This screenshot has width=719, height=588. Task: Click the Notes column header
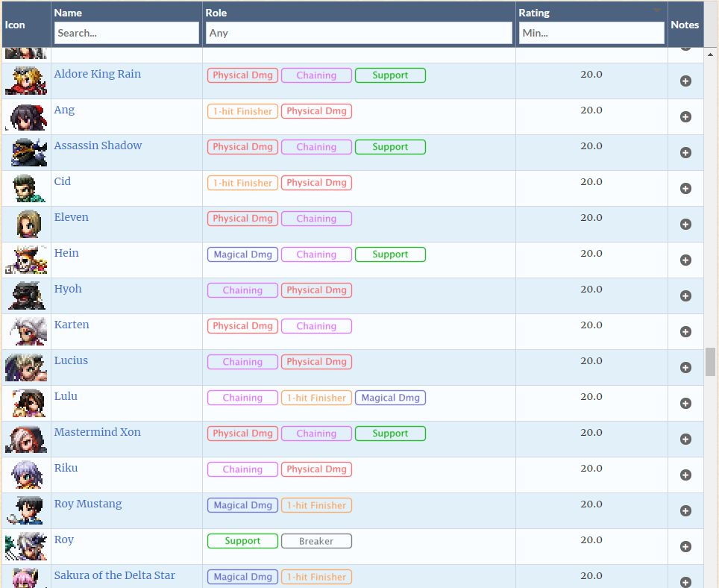pos(685,25)
